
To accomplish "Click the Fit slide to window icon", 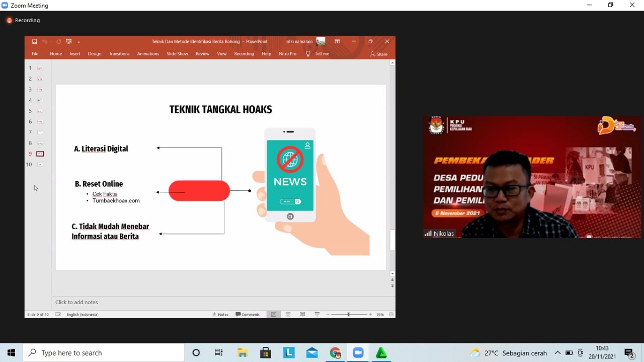I will 391,314.
